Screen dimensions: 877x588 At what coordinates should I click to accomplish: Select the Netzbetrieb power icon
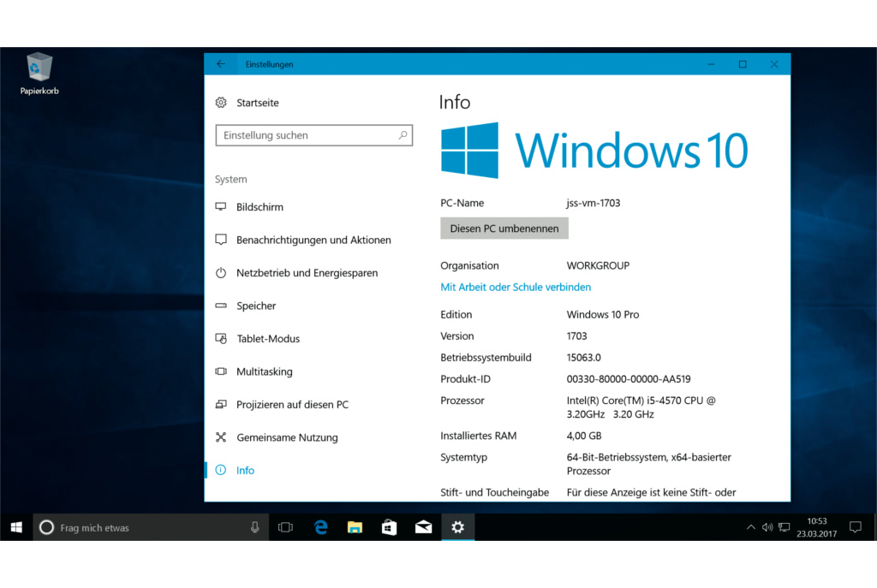pyautogui.click(x=221, y=273)
